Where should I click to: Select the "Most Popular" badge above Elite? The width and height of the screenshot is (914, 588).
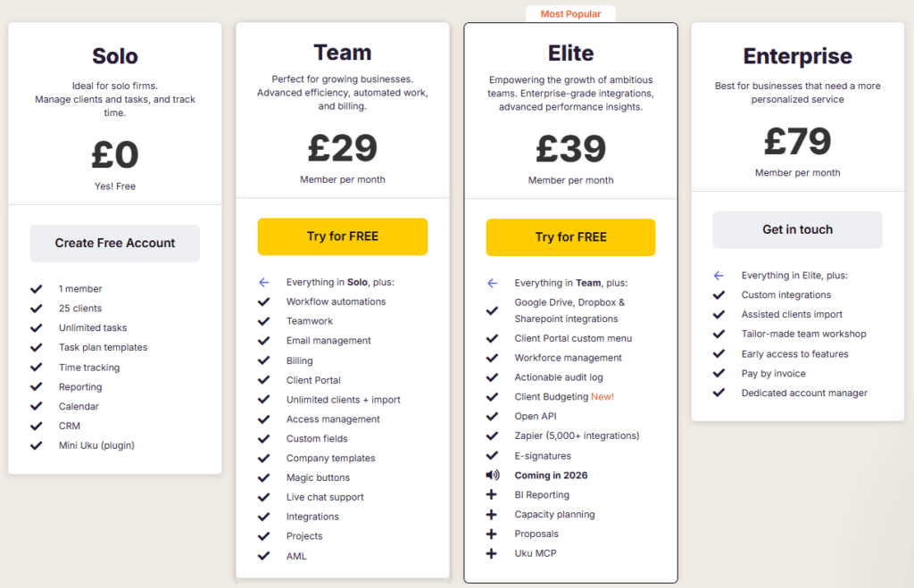click(x=570, y=13)
